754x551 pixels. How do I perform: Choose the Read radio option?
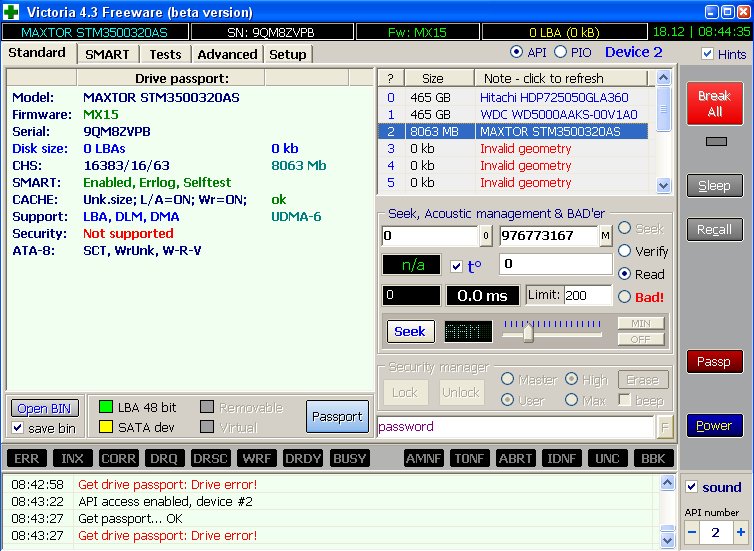click(x=624, y=274)
